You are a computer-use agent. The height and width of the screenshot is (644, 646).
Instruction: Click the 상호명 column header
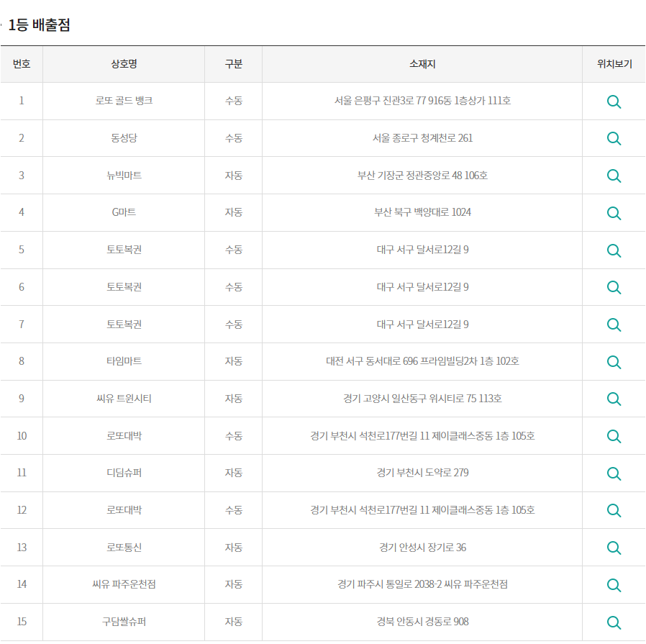pos(124,64)
